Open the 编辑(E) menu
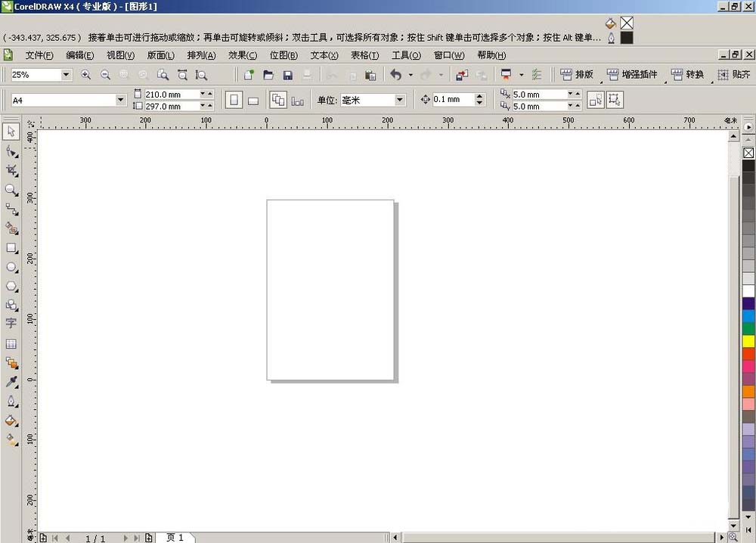The height and width of the screenshot is (543, 756). coord(80,55)
